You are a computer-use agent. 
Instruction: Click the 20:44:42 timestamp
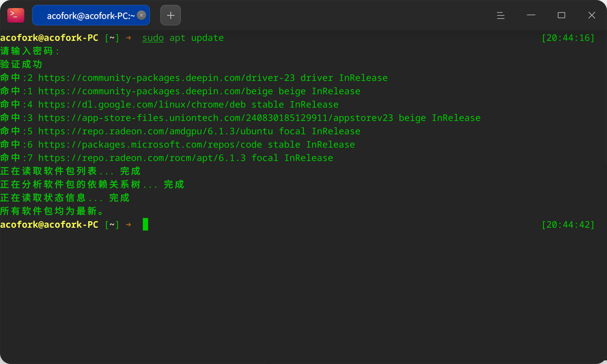tap(568, 225)
